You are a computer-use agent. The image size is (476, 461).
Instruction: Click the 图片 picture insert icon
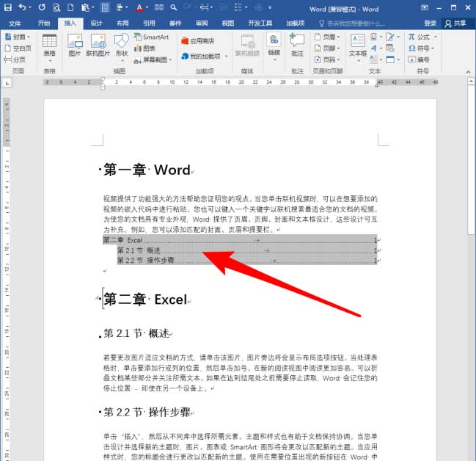pos(75,46)
